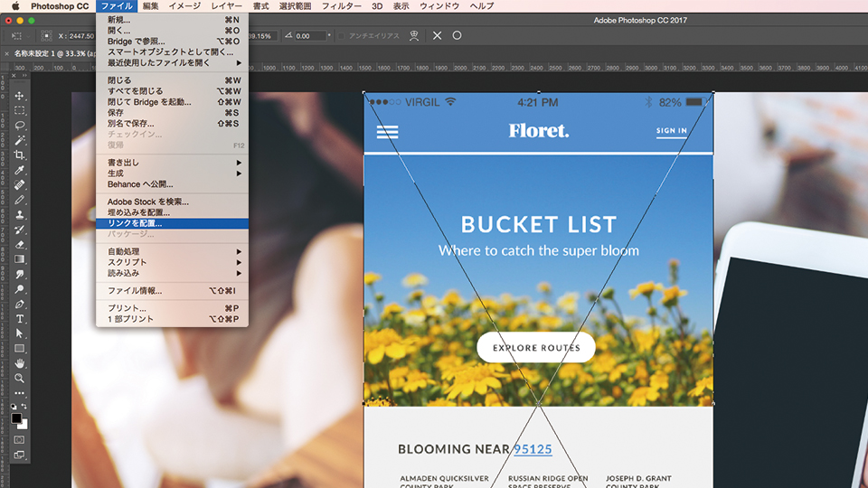
Task: Select the Eyedropper tool
Action: pos(19,171)
